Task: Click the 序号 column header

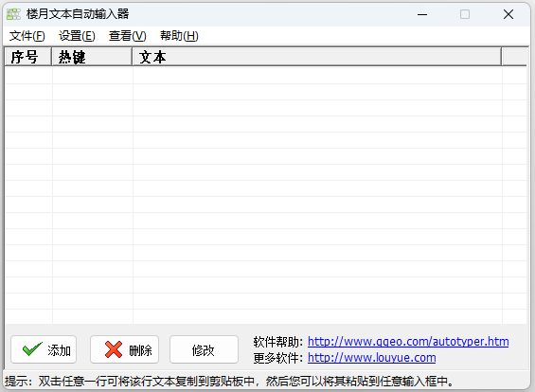Action: tap(28, 57)
